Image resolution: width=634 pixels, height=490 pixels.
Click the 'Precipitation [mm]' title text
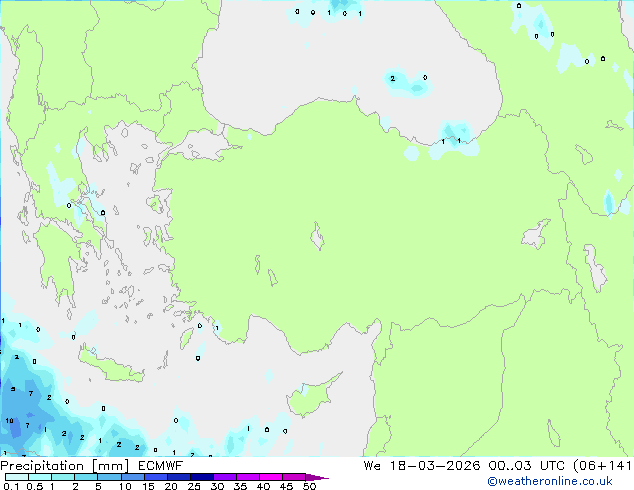point(65,466)
